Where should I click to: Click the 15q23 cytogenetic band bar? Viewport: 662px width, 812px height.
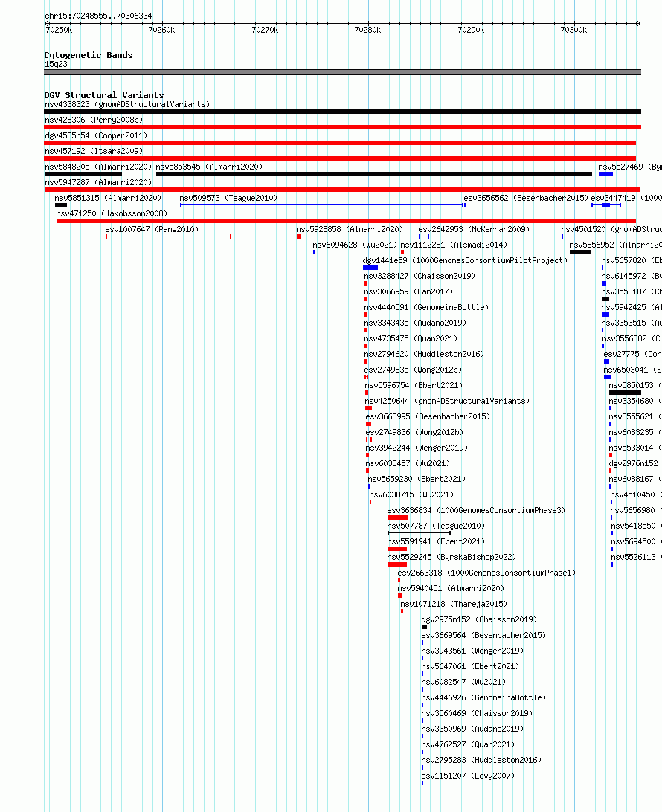[342, 72]
